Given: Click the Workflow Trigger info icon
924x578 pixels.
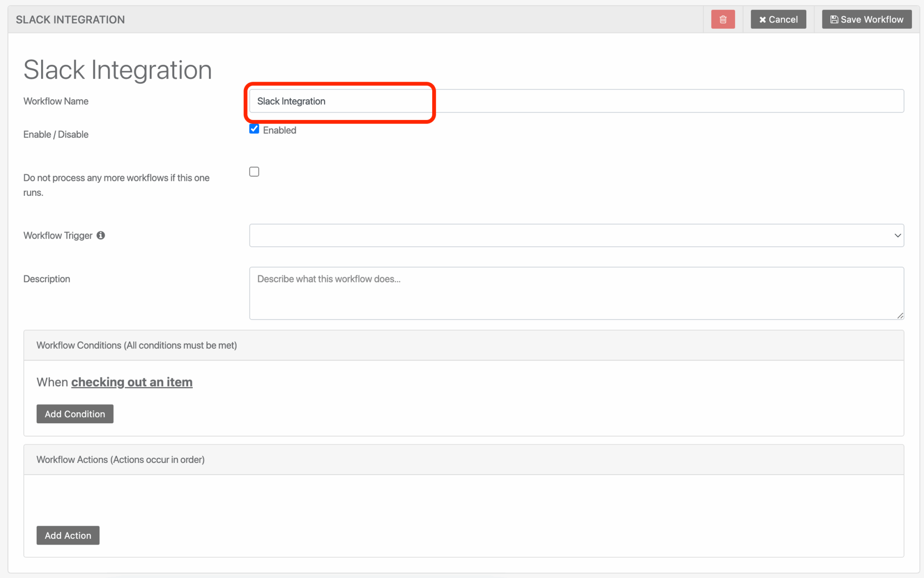Looking at the screenshot, I should (101, 235).
